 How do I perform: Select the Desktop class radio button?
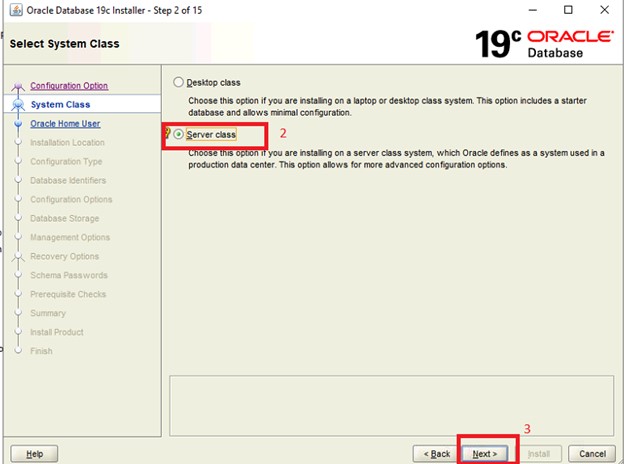tap(180, 83)
